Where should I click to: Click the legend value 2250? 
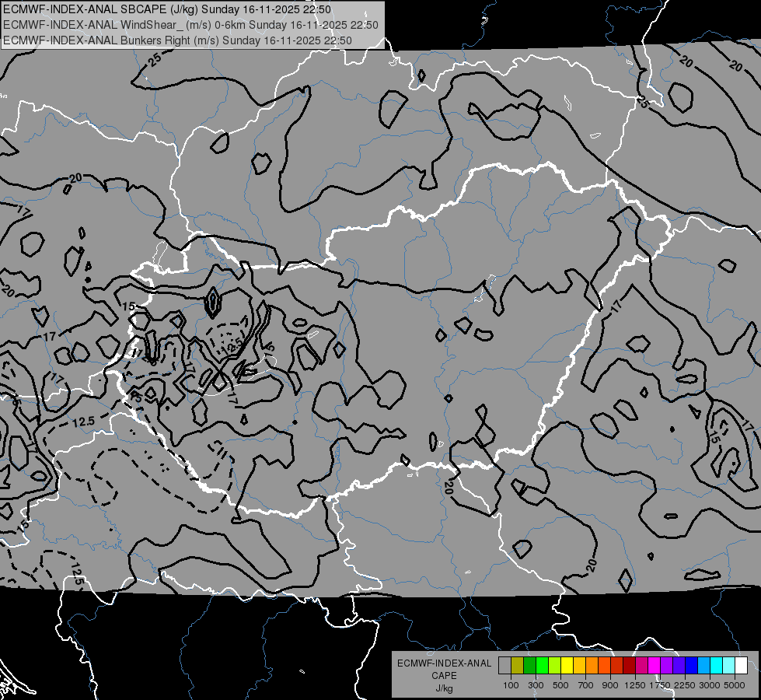[x=685, y=685]
